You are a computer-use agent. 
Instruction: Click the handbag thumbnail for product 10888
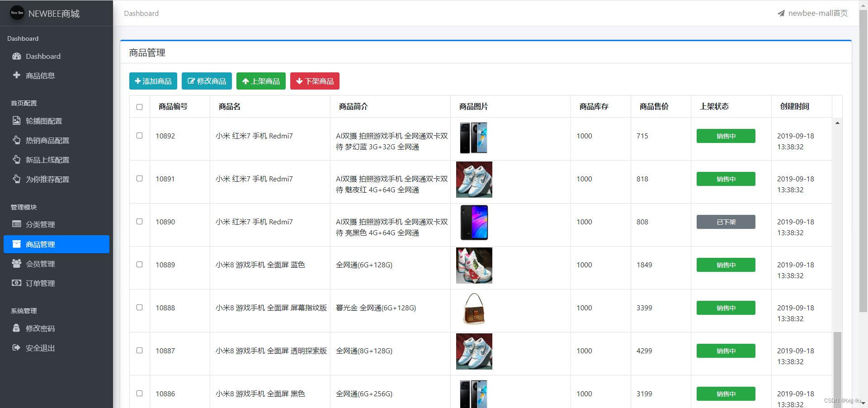tap(474, 308)
